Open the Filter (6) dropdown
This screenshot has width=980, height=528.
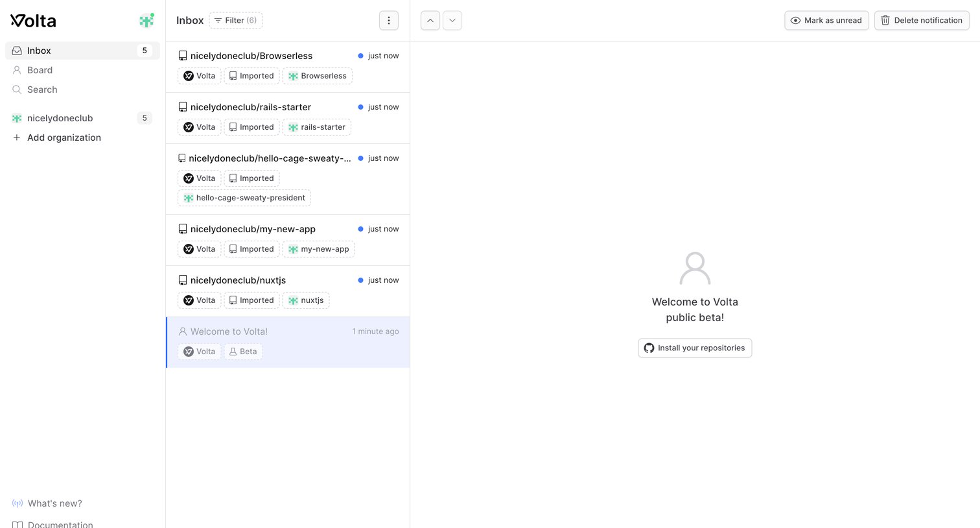pos(236,21)
